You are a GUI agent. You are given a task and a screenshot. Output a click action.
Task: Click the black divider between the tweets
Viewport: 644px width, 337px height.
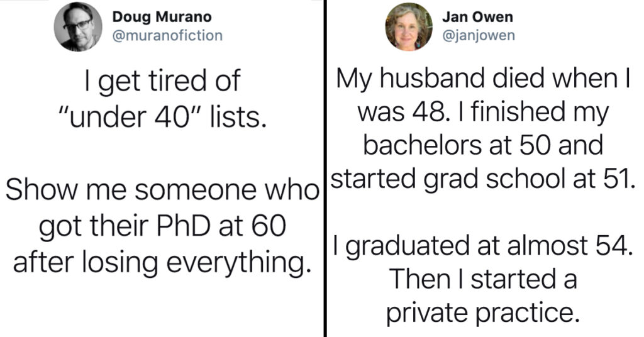coord(325,168)
